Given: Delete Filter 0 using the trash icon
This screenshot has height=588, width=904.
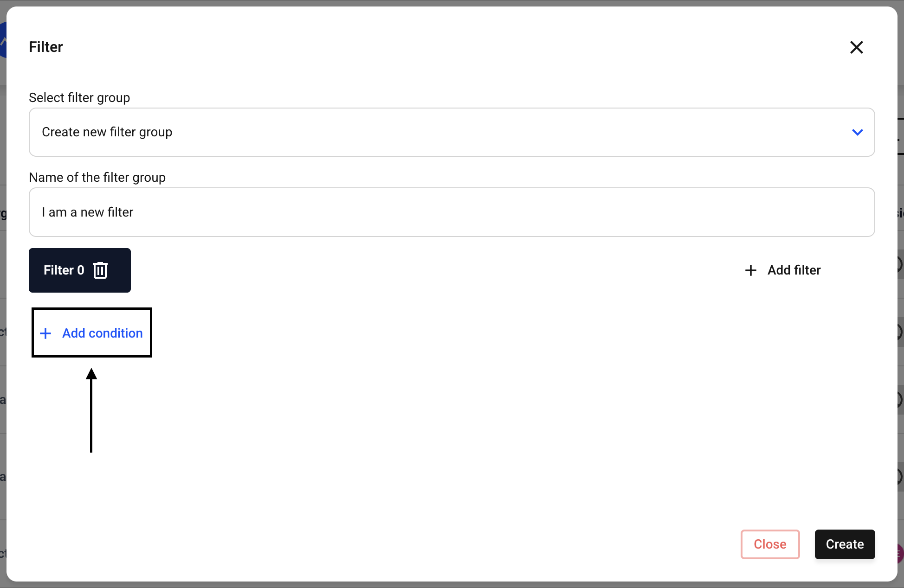Looking at the screenshot, I should [100, 270].
